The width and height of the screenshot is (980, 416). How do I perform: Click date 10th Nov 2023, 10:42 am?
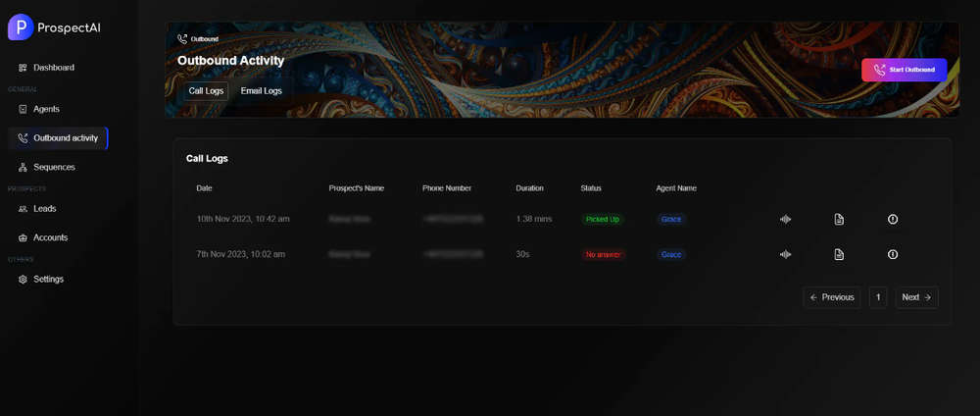pos(243,219)
